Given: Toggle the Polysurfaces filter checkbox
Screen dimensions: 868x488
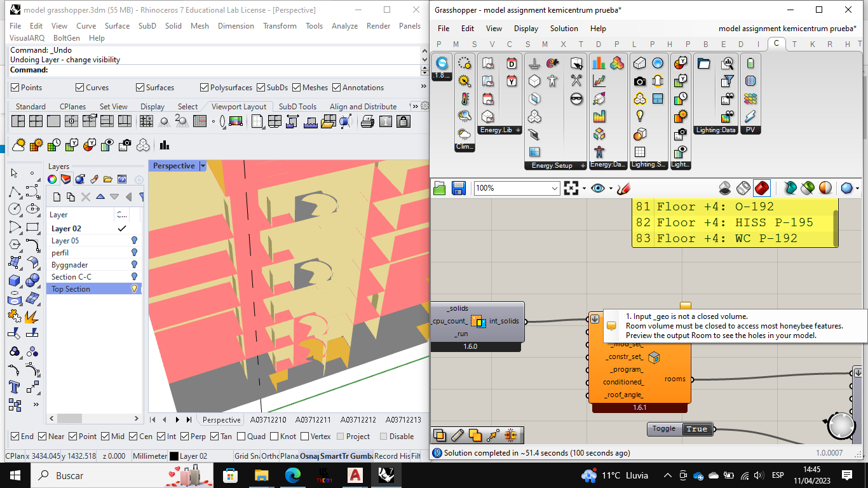Looking at the screenshot, I should pyautogui.click(x=205, y=88).
